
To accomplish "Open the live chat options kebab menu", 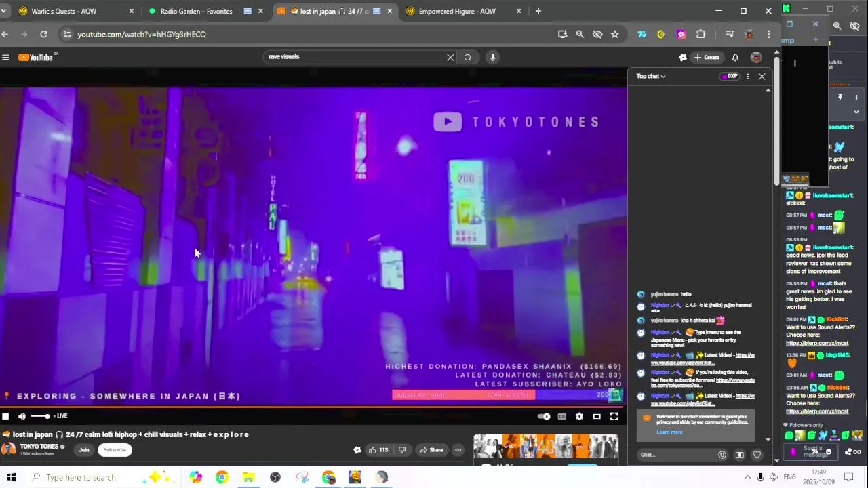I will pyautogui.click(x=748, y=76).
